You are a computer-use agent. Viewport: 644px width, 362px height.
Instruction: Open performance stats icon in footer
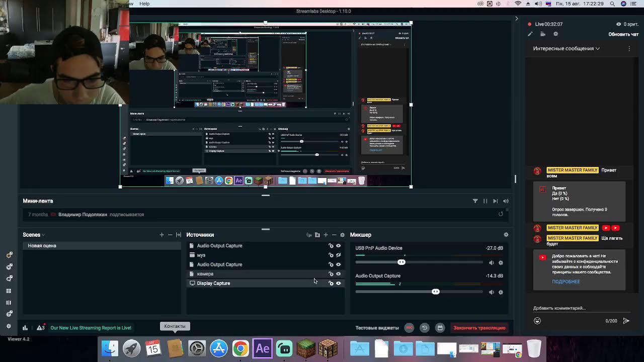(25, 328)
